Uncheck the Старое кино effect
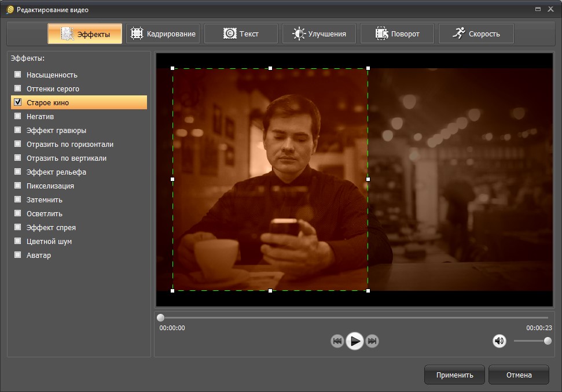 click(x=18, y=102)
